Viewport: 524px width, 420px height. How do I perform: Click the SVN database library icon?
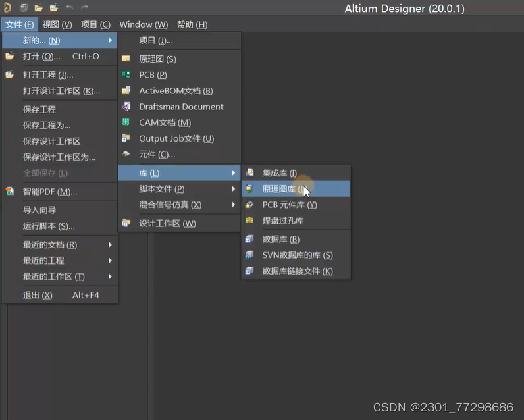249,255
